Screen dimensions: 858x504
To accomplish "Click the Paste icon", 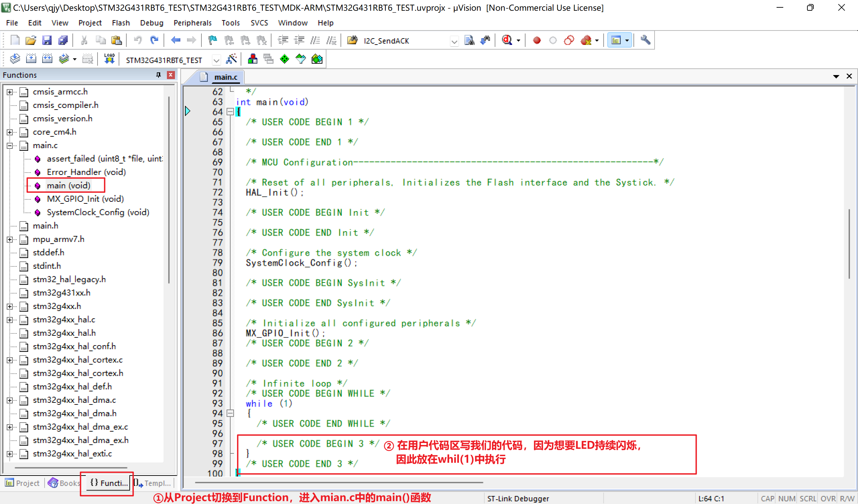I will tap(116, 40).
